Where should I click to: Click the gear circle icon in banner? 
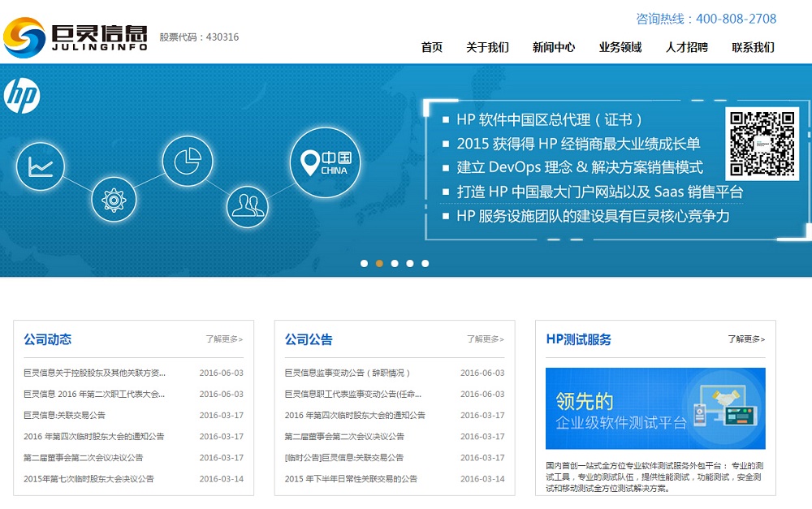click(x=114, y=200)
